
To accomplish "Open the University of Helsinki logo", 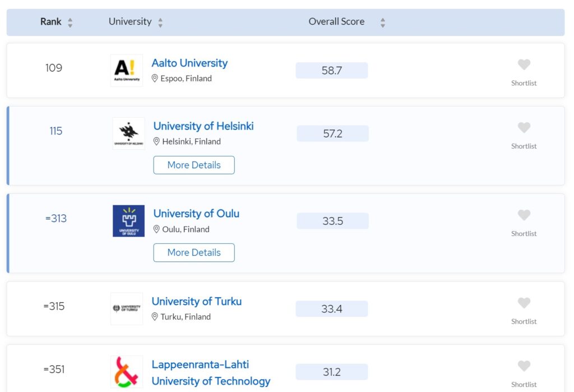I will coord(128,133).
